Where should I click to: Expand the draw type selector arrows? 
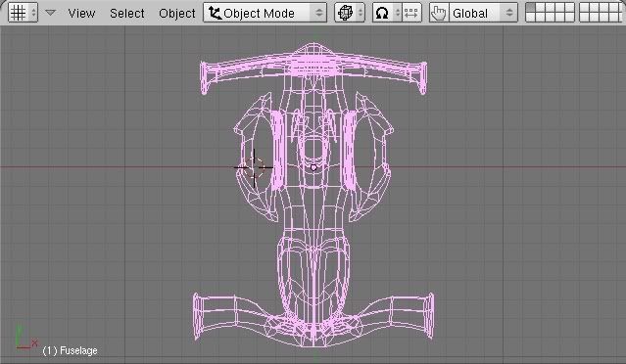click(x=361, y=13)
